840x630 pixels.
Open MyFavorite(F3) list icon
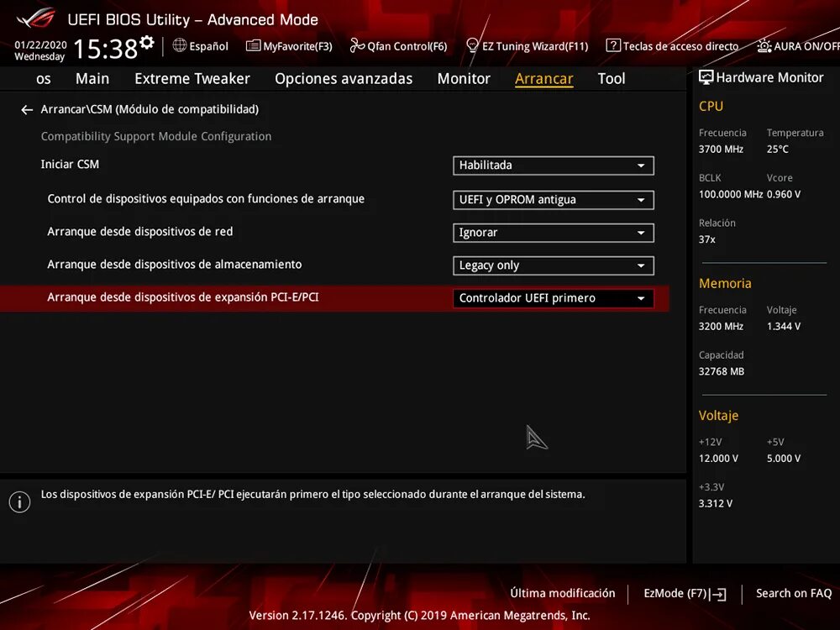[x=253, y=45]
